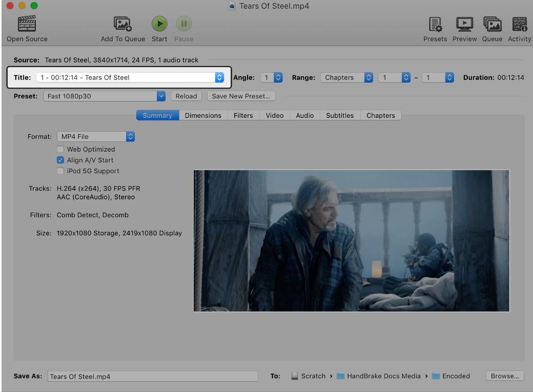This screenshot has width=533, height=392.
Task: Click the Browse... button
Action: point(505,376)
